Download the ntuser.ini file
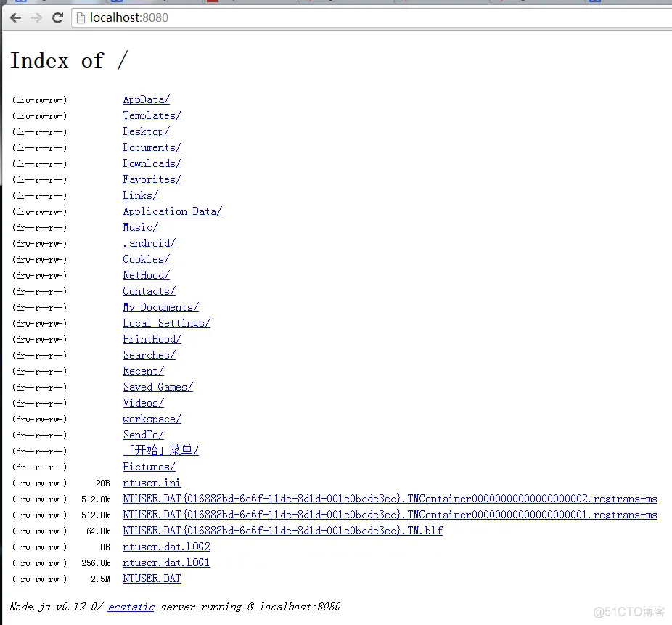 point(152,483)
